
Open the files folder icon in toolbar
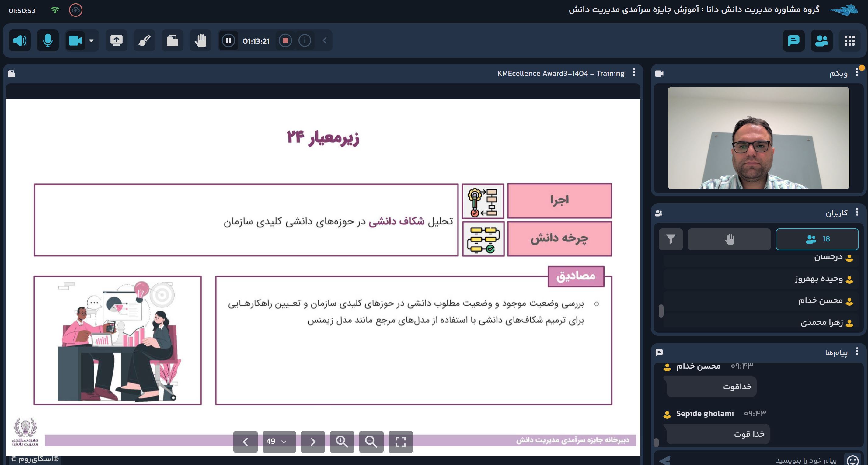(x=172, y=41)
